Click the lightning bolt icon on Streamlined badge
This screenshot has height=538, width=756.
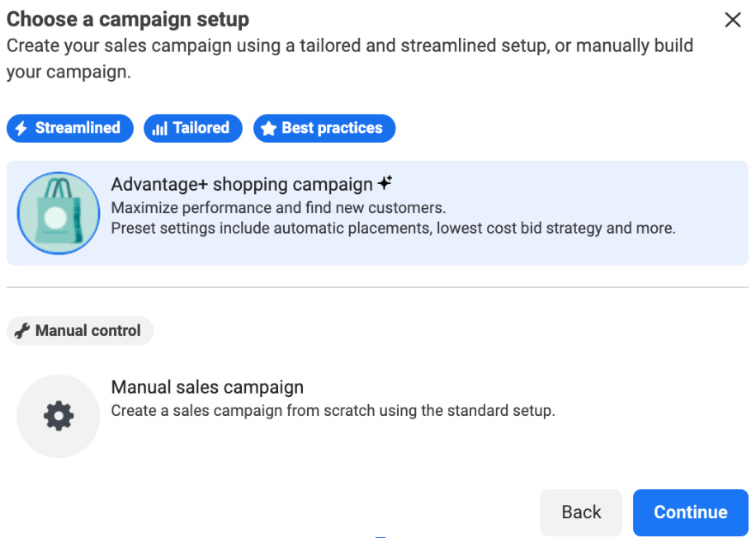pos(22,128)
